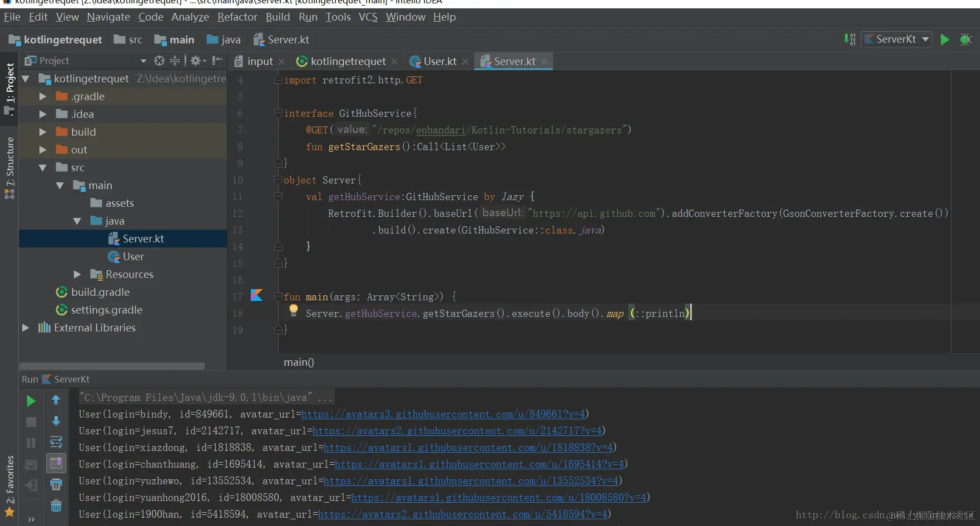
Task: Collapse the java folder in tree
Action: tap(77, 221)
